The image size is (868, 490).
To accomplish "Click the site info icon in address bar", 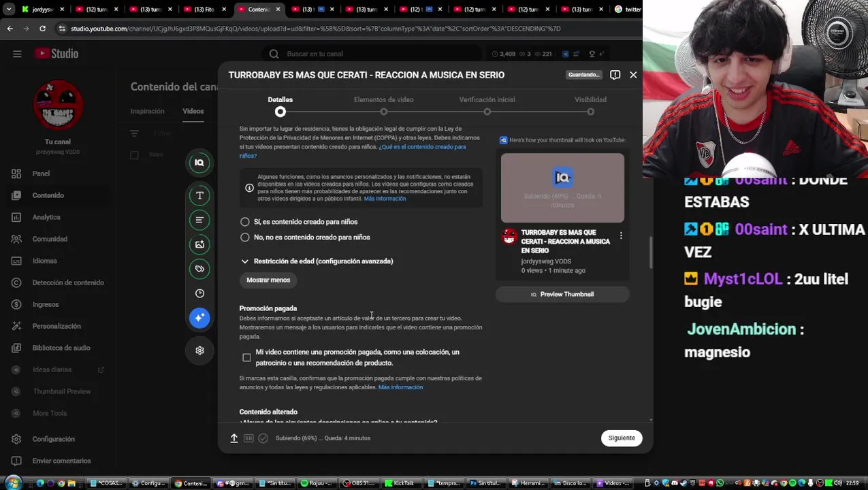I will [x=63, y=29].
